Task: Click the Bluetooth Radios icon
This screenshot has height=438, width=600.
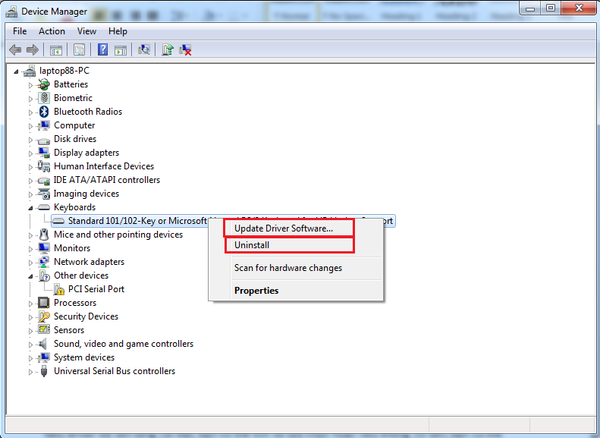Action: pos(44,112)
